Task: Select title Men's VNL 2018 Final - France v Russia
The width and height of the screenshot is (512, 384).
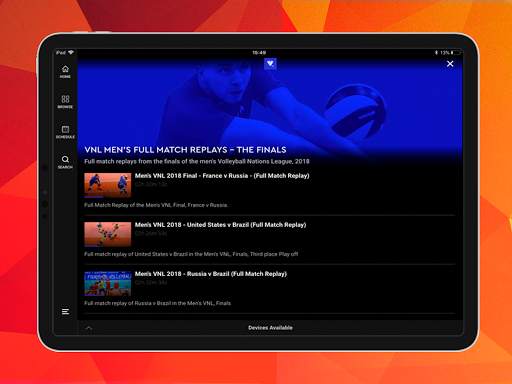Action: click(222, 176)
